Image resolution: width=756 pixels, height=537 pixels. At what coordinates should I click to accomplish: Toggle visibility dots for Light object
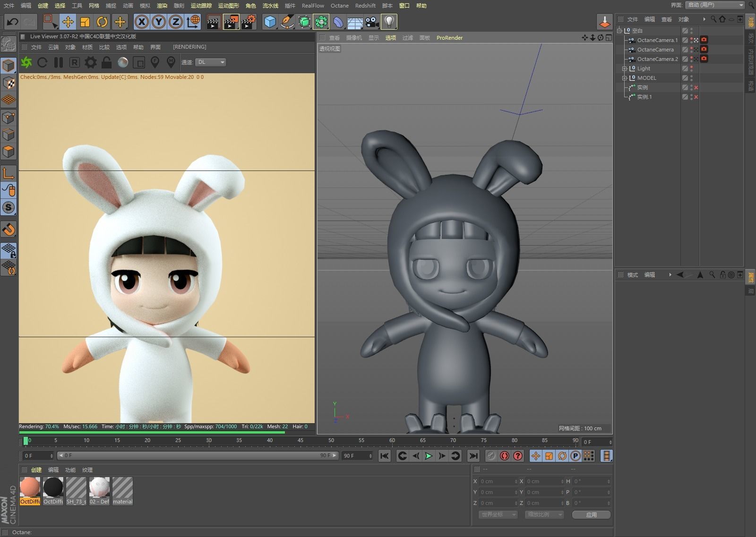pos(691,68)
